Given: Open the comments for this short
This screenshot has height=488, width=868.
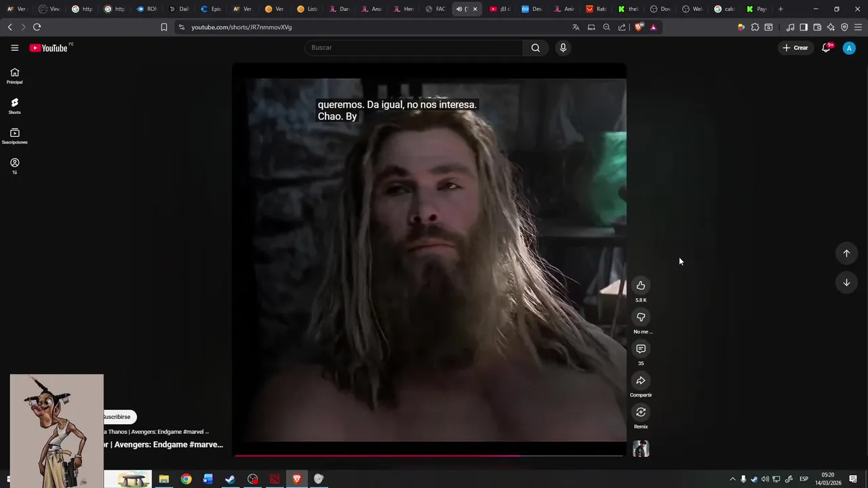Looking at the screenshot, I should 641,348.
